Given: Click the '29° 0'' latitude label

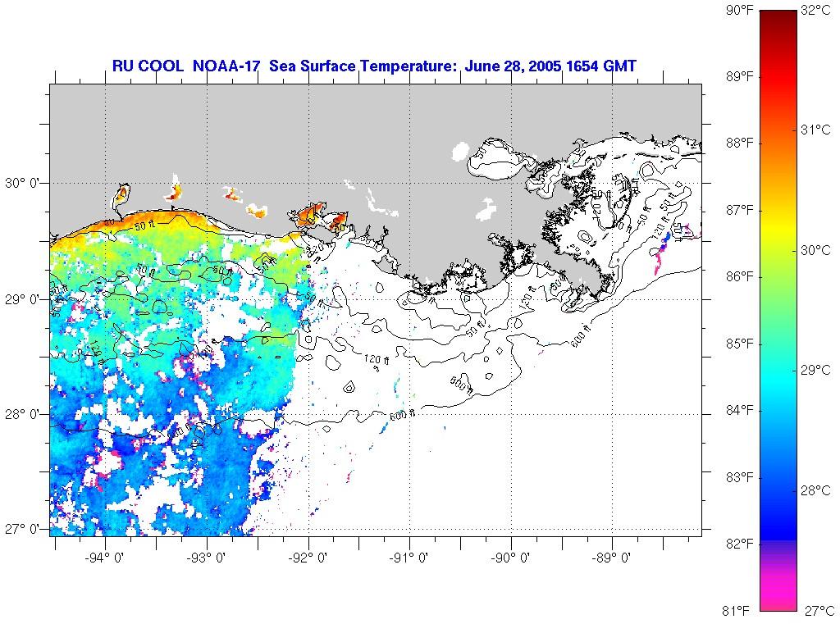Looking at the screenshot, I should [x=22, y=299].
